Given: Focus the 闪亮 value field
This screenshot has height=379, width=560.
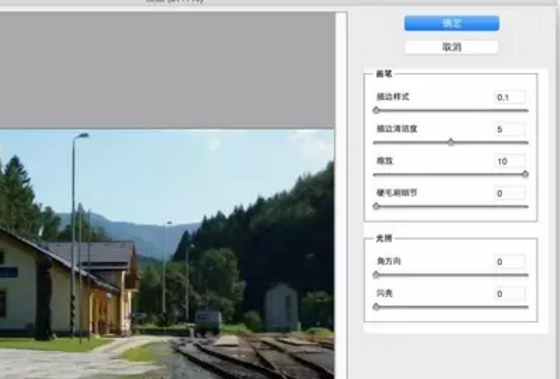Looking at the screenshot, I should pos(510,294).
